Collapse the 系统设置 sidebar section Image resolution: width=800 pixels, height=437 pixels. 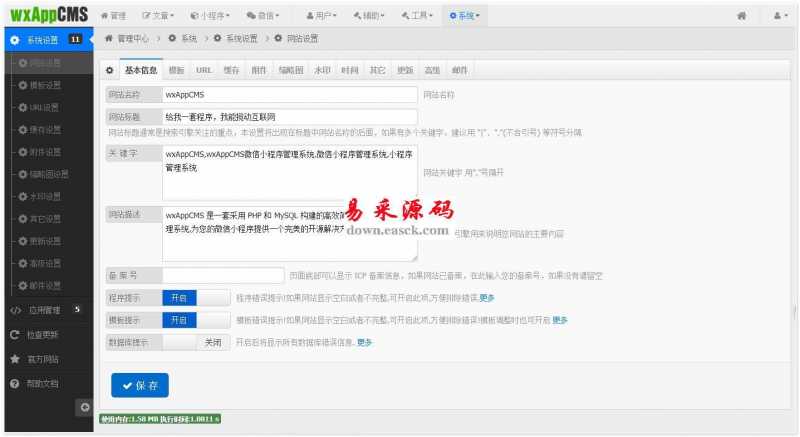point(49,39)
